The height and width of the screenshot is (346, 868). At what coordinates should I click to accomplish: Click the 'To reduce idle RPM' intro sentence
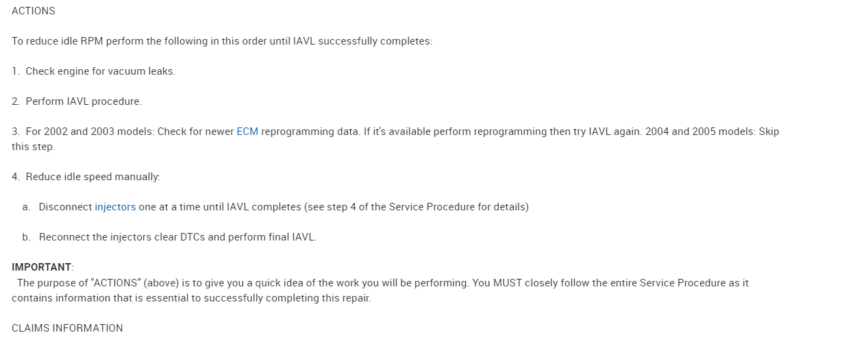(x=222, y=41)
